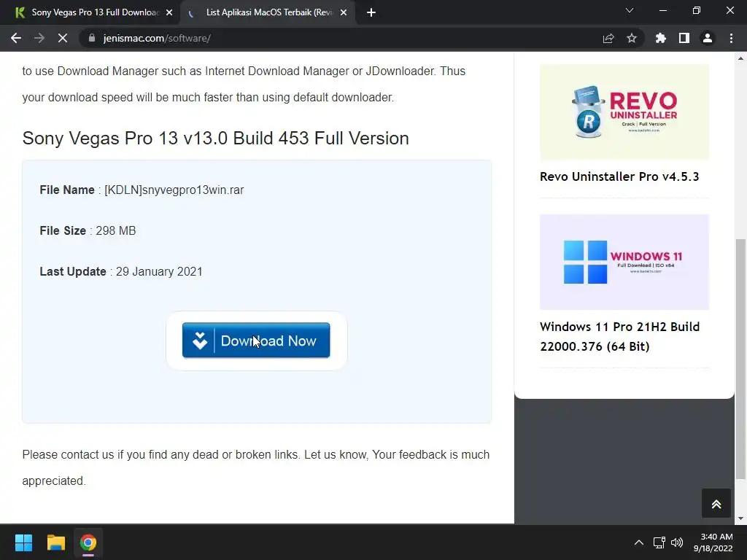The image size is (747, 560).
Task: Click the Chrome taskbar icon
Action: click(88, 542)
